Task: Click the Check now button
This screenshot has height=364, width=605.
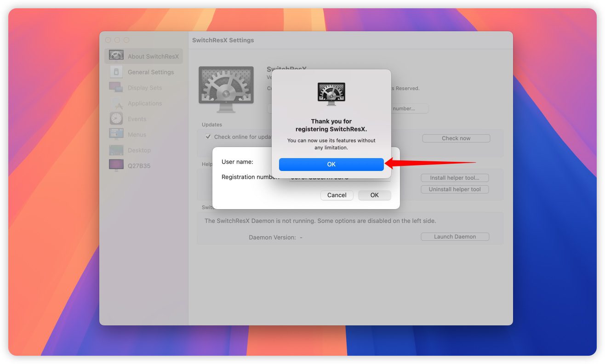Action: [456, 138]
